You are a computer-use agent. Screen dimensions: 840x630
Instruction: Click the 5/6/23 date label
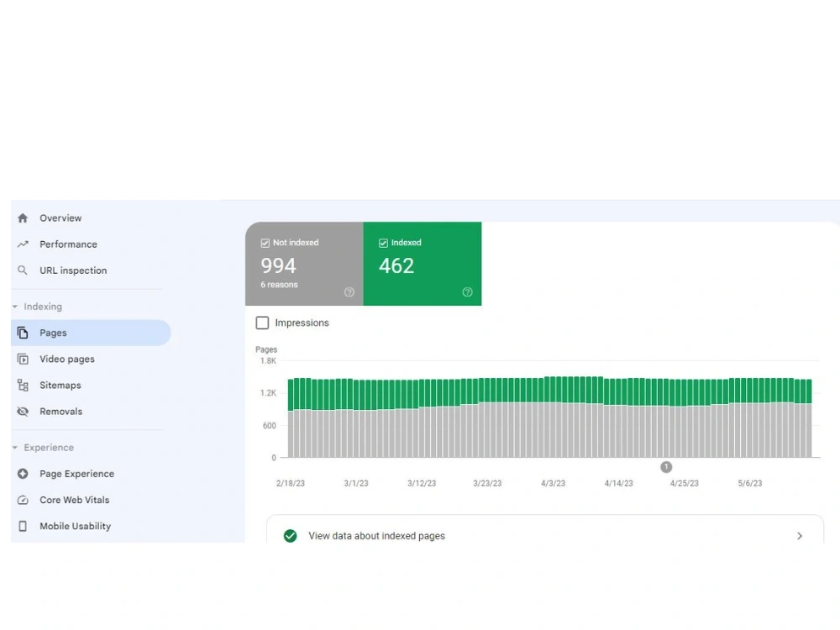click(x=750, y=483)
